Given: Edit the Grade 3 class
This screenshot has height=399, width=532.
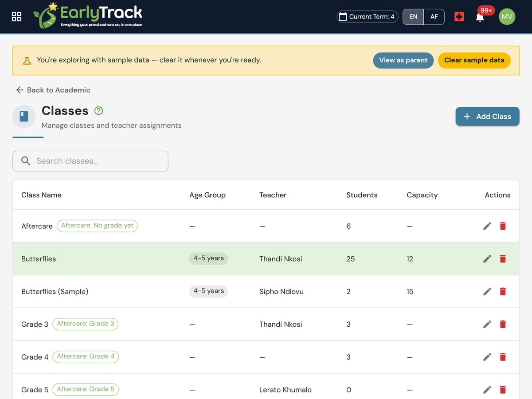Looking at the screenshot, I should 487,325.
